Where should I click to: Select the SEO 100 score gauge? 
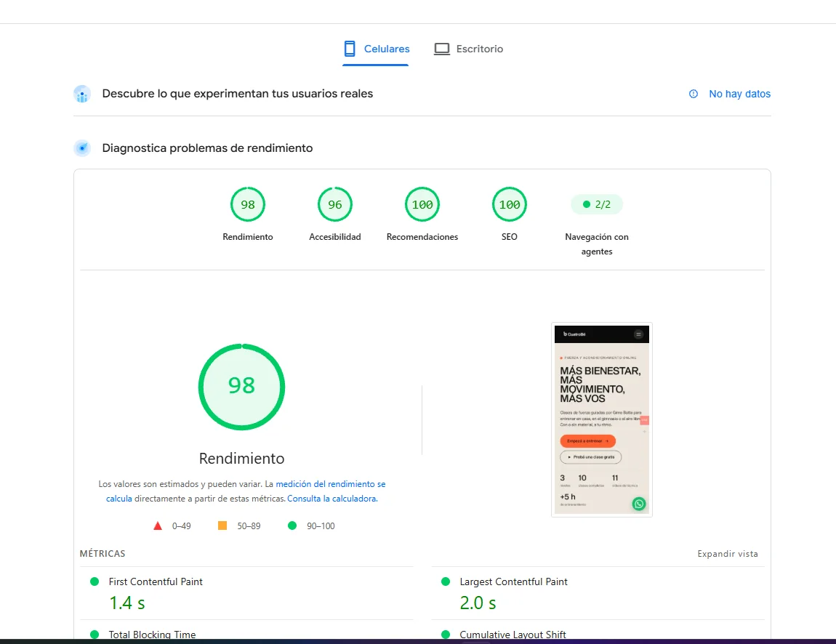(509, 204)
